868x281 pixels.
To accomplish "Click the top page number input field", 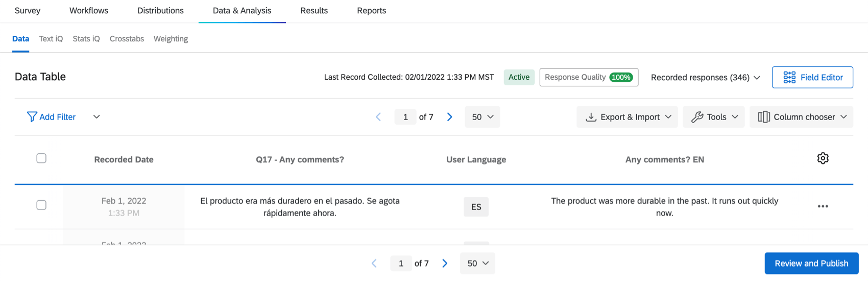I will (x=405, y=117).
